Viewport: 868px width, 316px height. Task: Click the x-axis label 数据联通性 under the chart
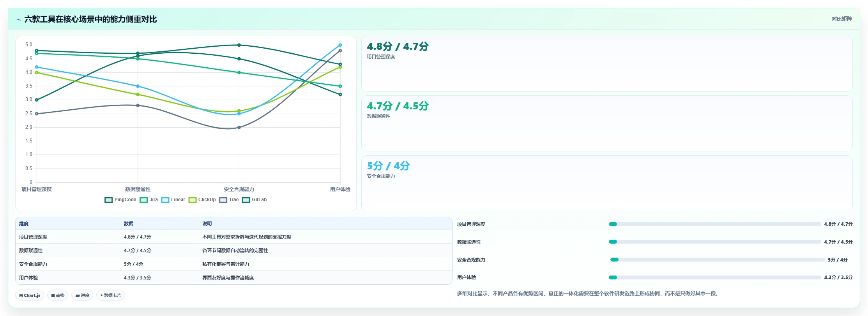click(138, 190)
